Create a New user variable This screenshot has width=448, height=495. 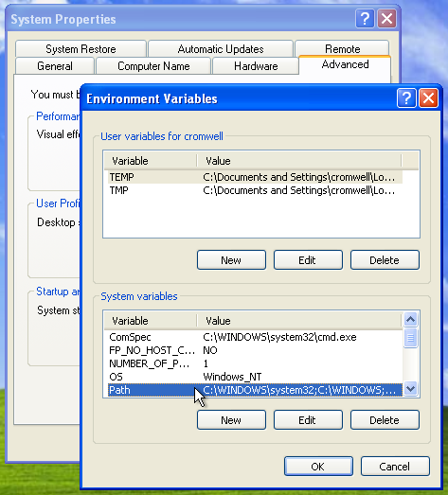click(231, 260)
